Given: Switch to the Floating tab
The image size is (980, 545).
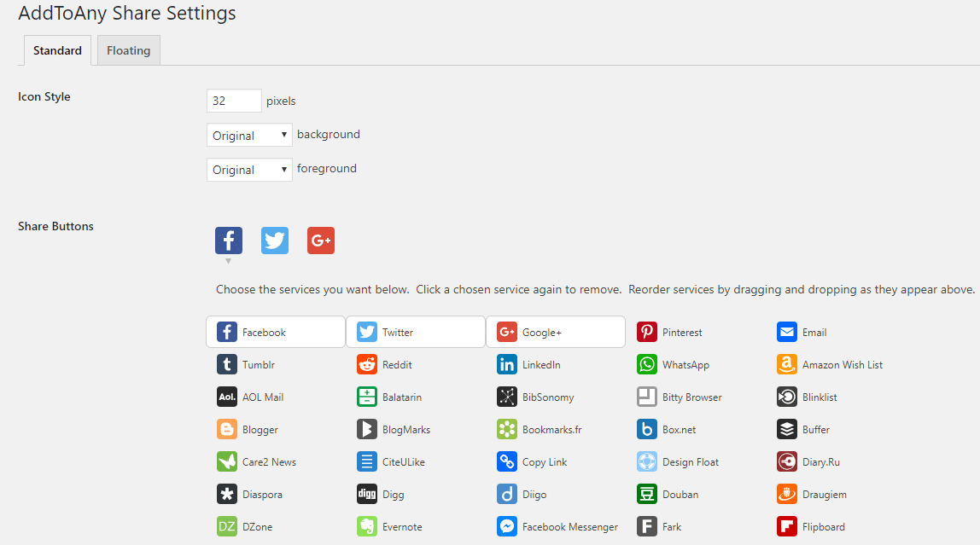Looking at the screenshot, I should click(128, 50).
